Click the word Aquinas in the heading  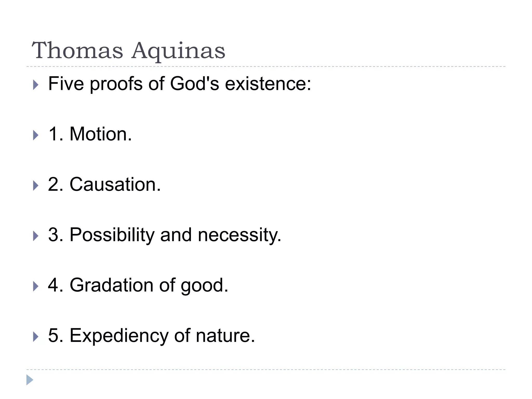[x=178, y=51]
